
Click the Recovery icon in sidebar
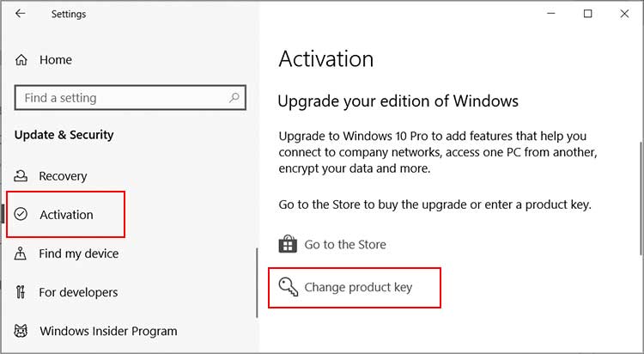click(21, 176)
